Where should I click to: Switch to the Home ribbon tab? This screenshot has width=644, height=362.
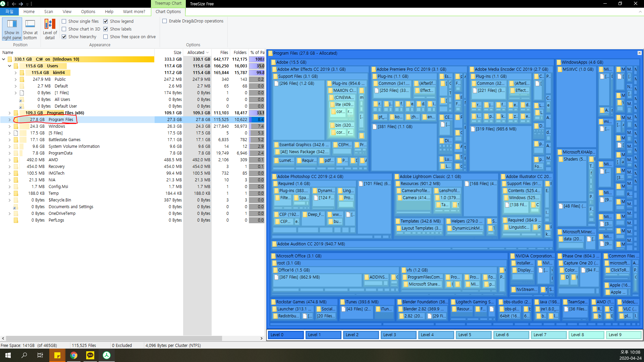click(x=29, y=11)
